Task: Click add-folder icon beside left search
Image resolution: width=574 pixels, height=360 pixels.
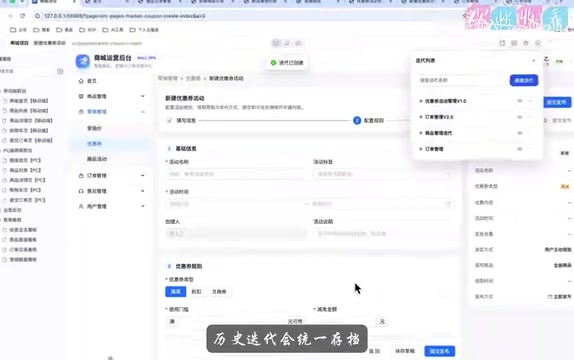Action: point(60,71)
